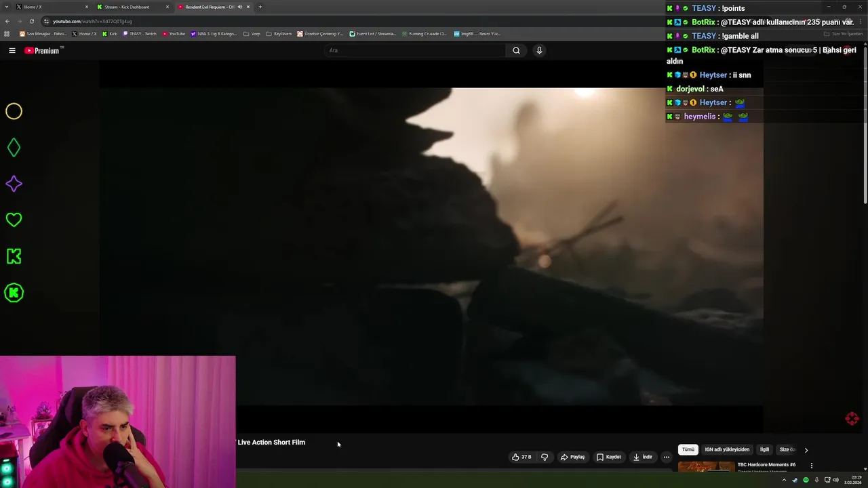868x488 pixels.
Task: Select the 'Tümü' filter chip
Action: (x=688, y=449)
